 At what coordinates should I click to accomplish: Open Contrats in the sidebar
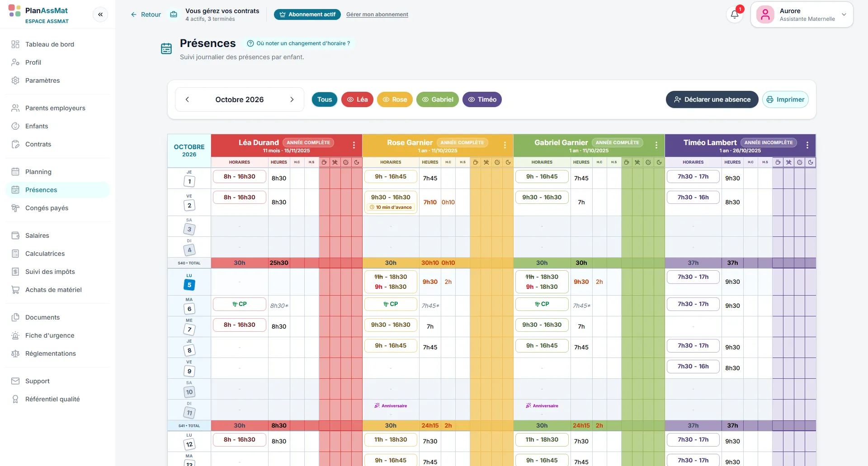click(x=57, y=144)
